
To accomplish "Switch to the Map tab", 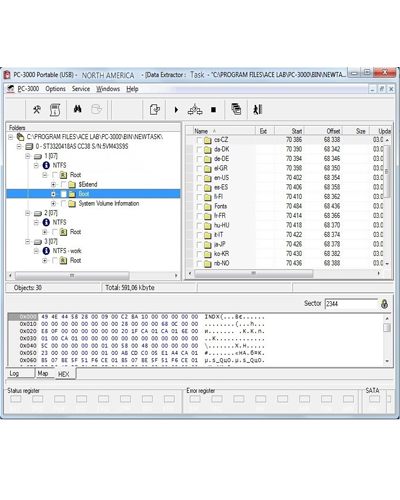I will [44, 373].
